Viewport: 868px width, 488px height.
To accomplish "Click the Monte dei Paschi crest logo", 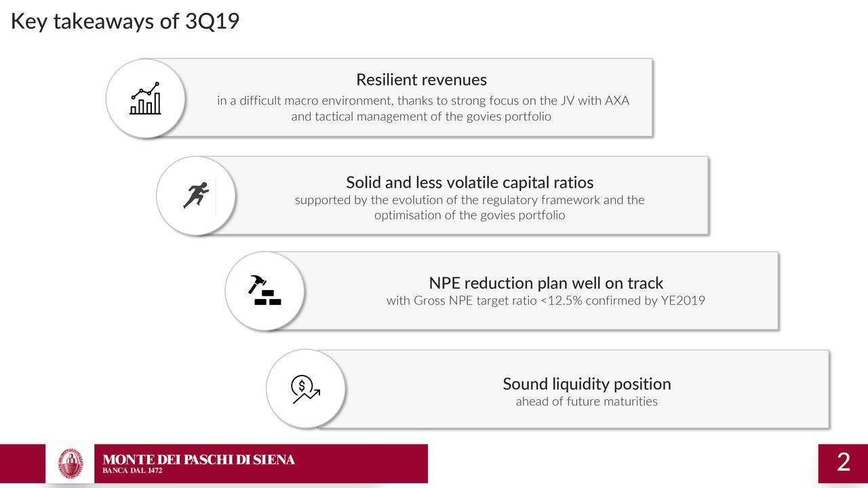I will coord(70,464).
